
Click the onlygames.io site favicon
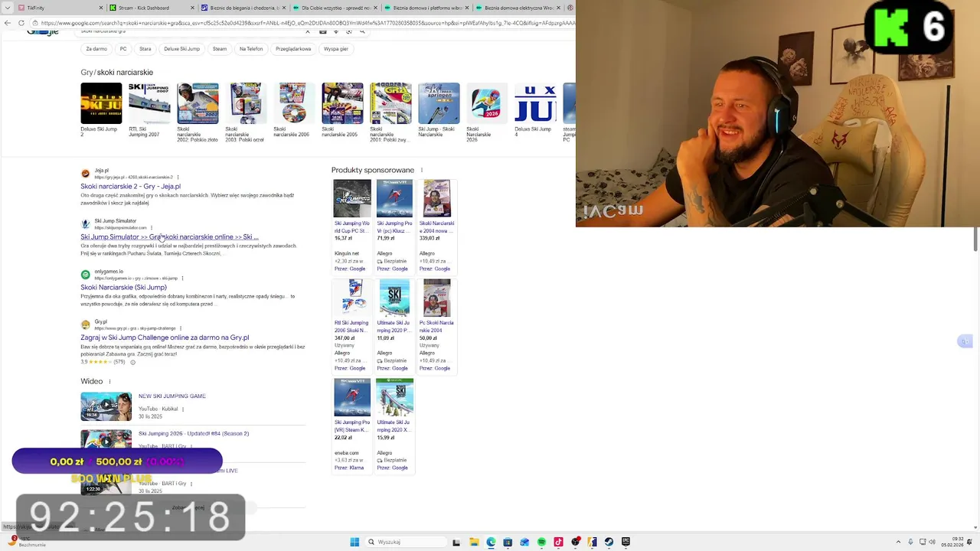86,275
